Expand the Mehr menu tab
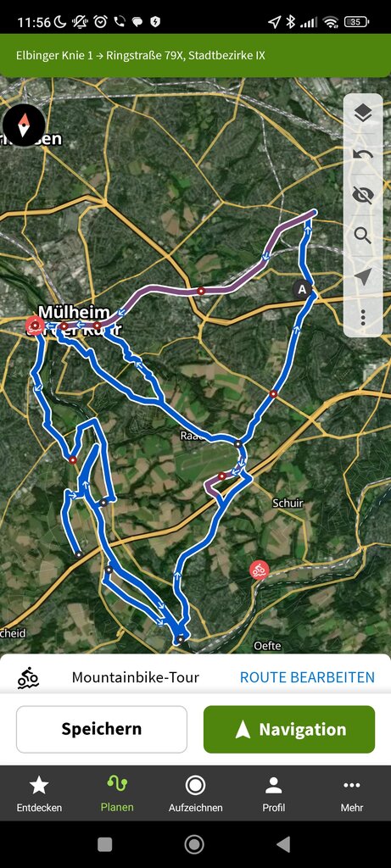Viewport: 391px width, 868px height. tap(352, 793)
